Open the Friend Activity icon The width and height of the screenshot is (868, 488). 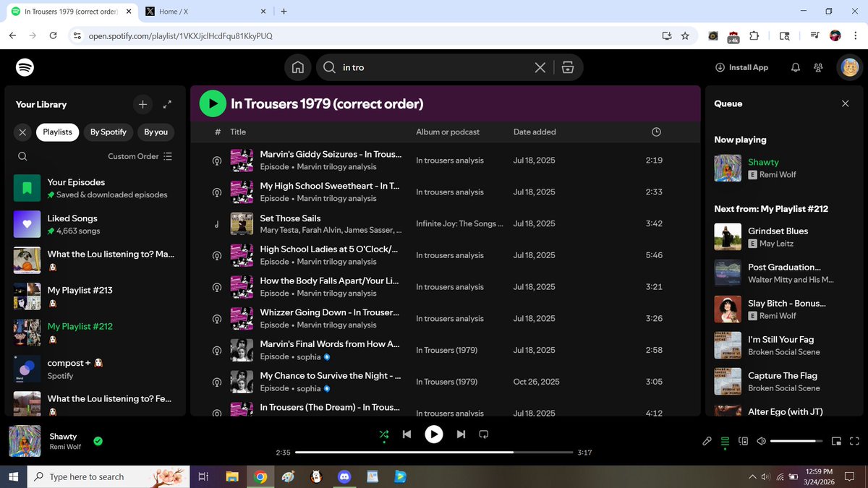coord(818,67)
